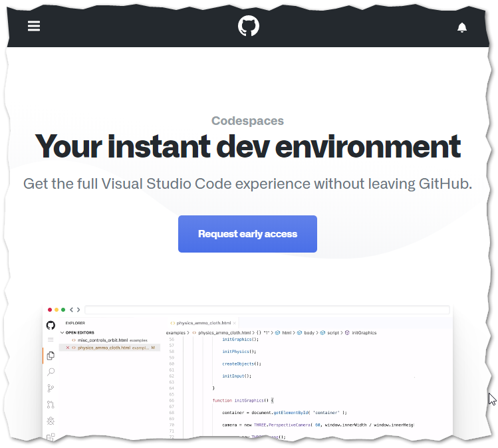Open Search magnifier in the activity bar
This screenshot has height=448, width=498.
tap(51, 372)
